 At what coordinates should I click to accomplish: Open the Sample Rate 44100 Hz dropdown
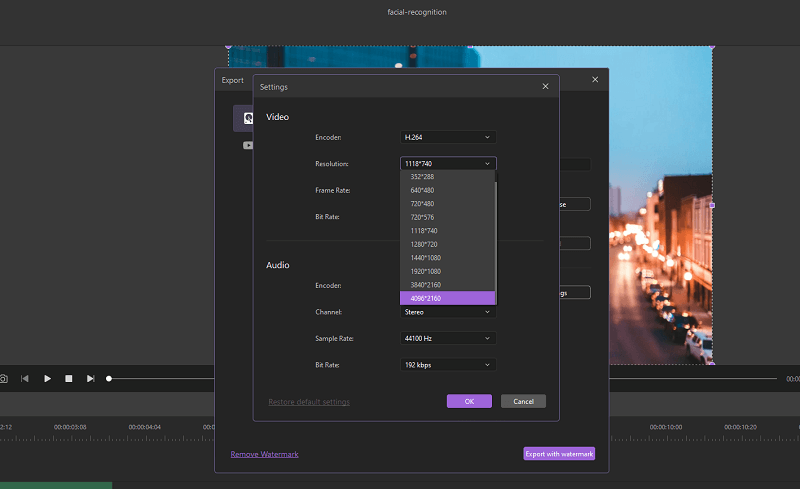[448, 338]
